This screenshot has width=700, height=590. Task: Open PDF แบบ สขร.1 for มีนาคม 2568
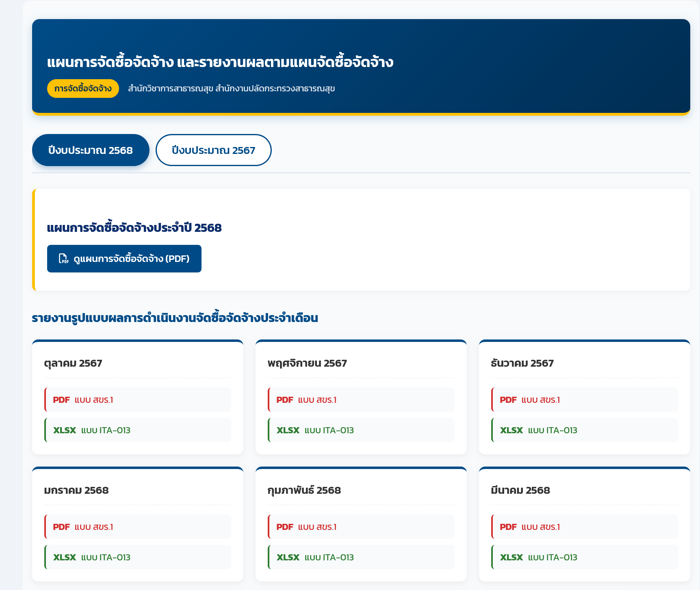584,527
